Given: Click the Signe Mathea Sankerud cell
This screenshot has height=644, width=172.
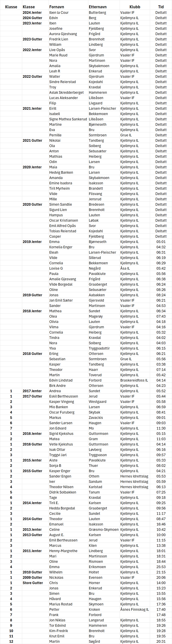Looking at the screenshot, I should [68, 119].
